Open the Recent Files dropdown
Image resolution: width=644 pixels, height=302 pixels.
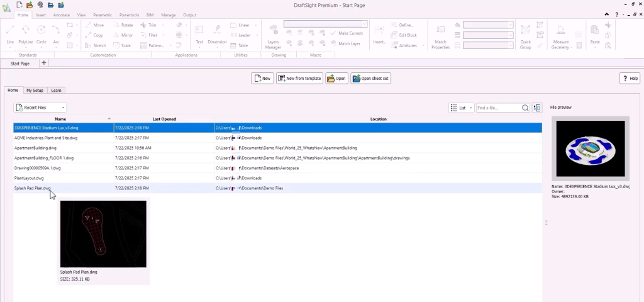[40, 108]
